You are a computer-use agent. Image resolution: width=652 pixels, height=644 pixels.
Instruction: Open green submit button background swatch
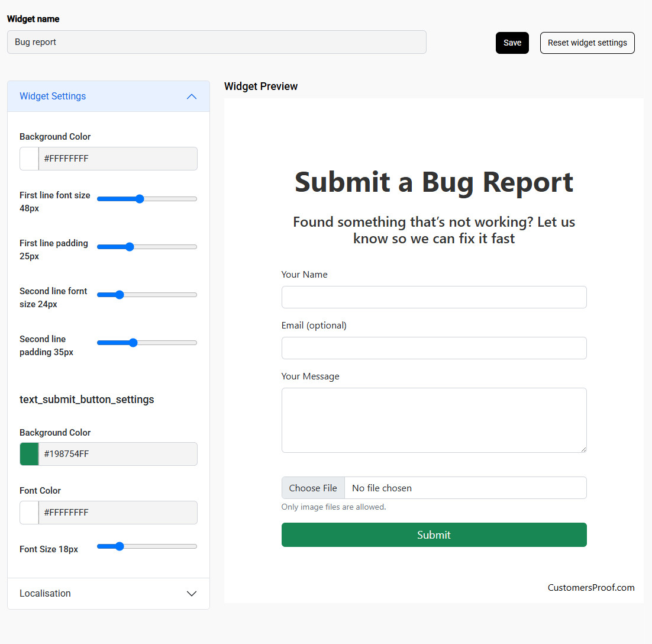click(x=29, y=454)
